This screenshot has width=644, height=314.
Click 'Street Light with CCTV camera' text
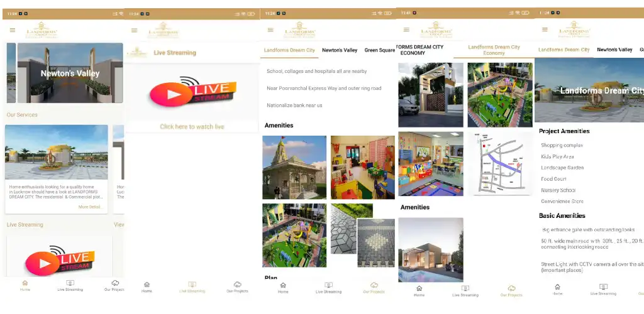[592, 268]
